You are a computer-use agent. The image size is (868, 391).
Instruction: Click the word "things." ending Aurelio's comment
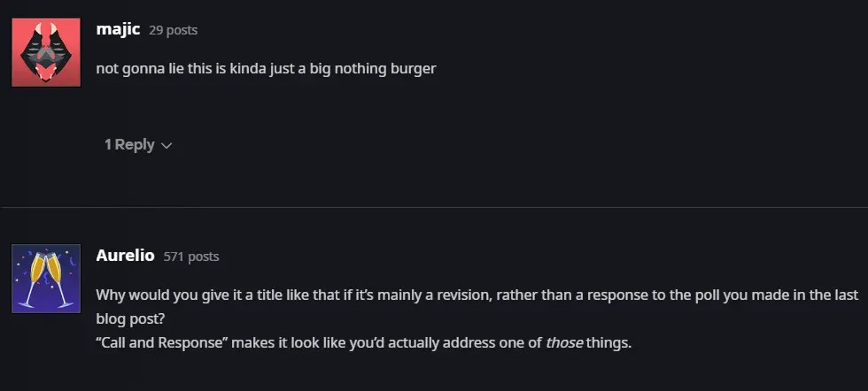coord(608,342)
